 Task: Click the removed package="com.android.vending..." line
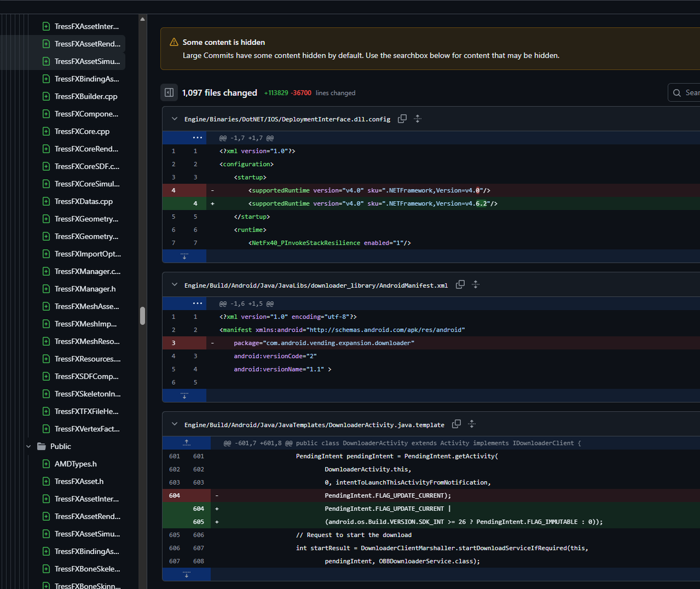tap(324, 343)
